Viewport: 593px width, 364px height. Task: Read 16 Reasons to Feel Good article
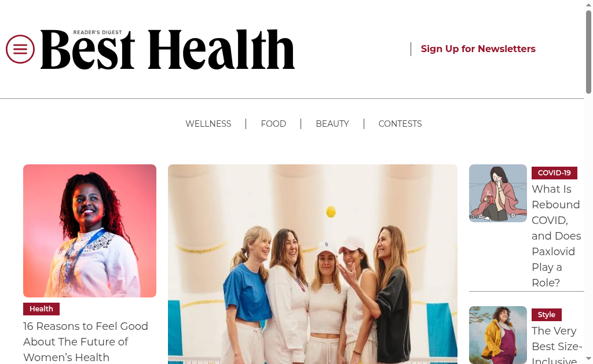pyautogui.click(x=86, y=341)
